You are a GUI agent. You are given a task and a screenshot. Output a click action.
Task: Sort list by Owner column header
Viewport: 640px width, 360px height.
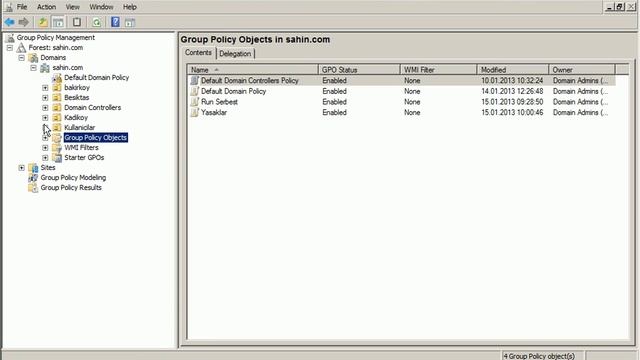[582, 70]
